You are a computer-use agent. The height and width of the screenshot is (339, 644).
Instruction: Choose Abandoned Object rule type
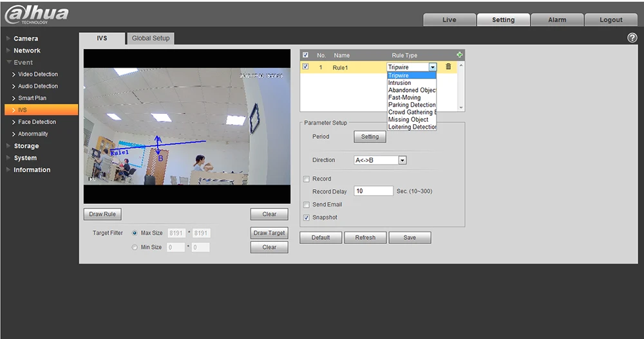pyautogui.click(x=412, y=90)
